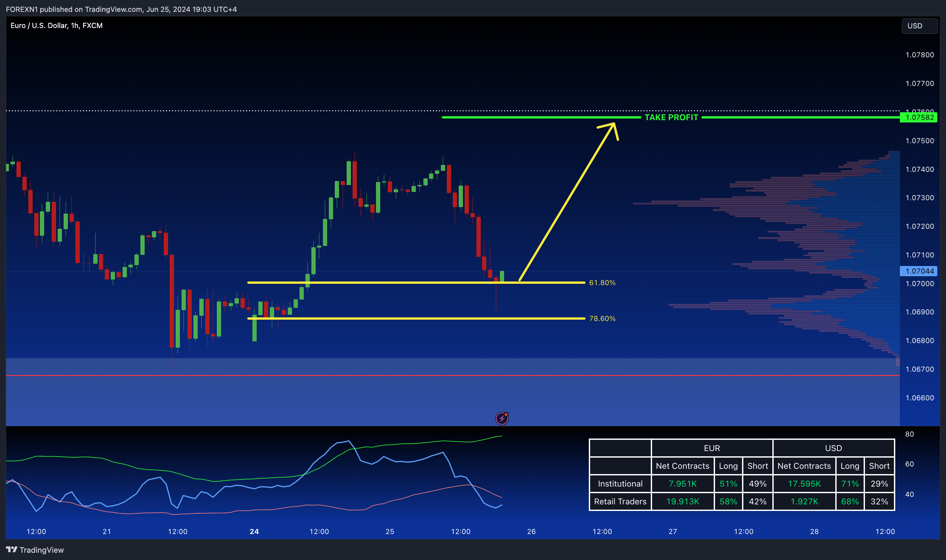Click the 1.07800 price axis label
Screen dimensions: 946x560
tap(920, 55)
